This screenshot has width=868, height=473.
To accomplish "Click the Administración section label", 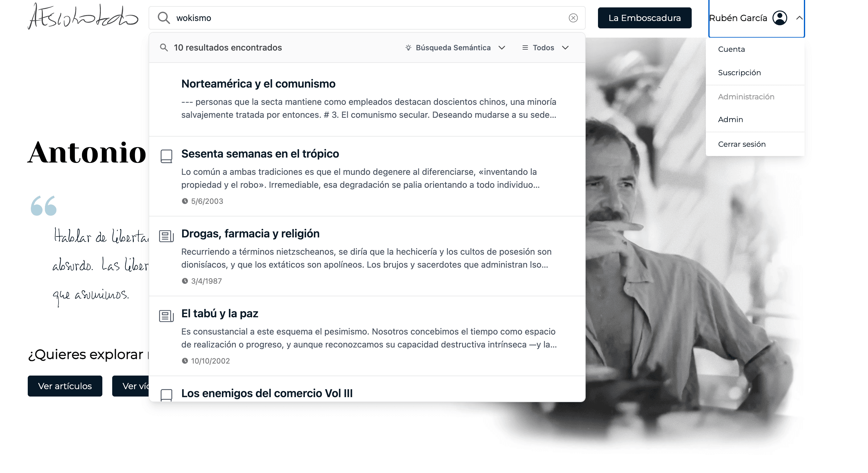I will (746, 97).
